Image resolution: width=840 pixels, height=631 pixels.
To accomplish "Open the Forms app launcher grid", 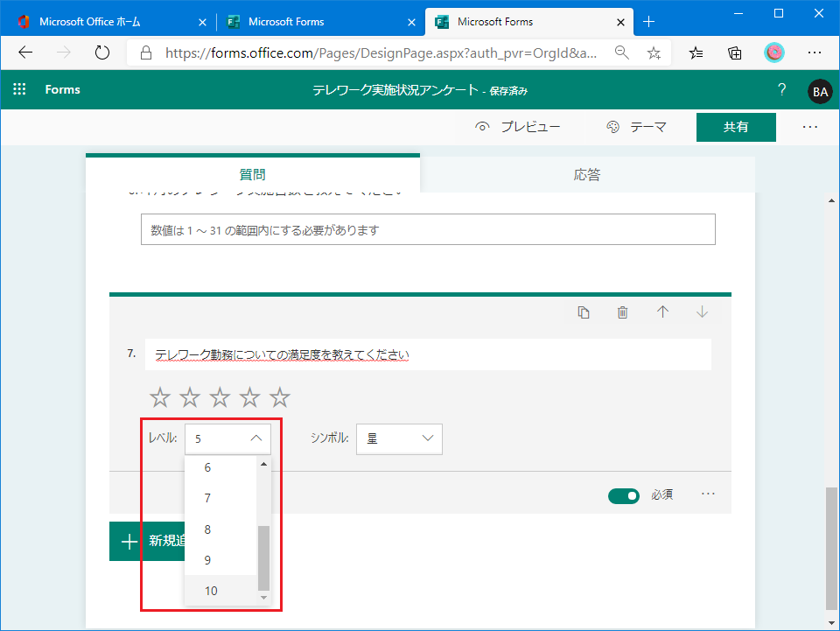I will (x=20, y=89).
